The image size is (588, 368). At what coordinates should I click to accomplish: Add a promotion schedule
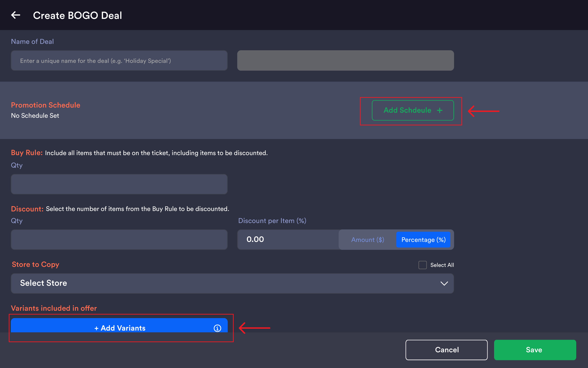tap(413, 110)
